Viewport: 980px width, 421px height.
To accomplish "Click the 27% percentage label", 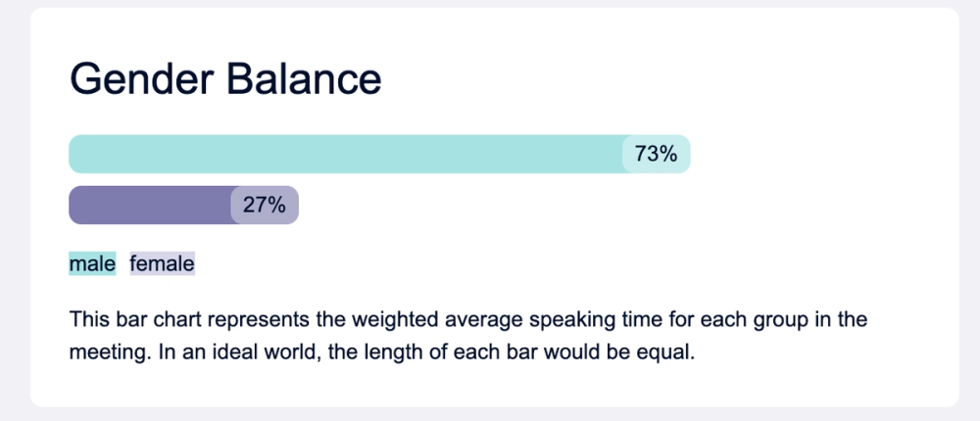I will click(x=265, y=205).
